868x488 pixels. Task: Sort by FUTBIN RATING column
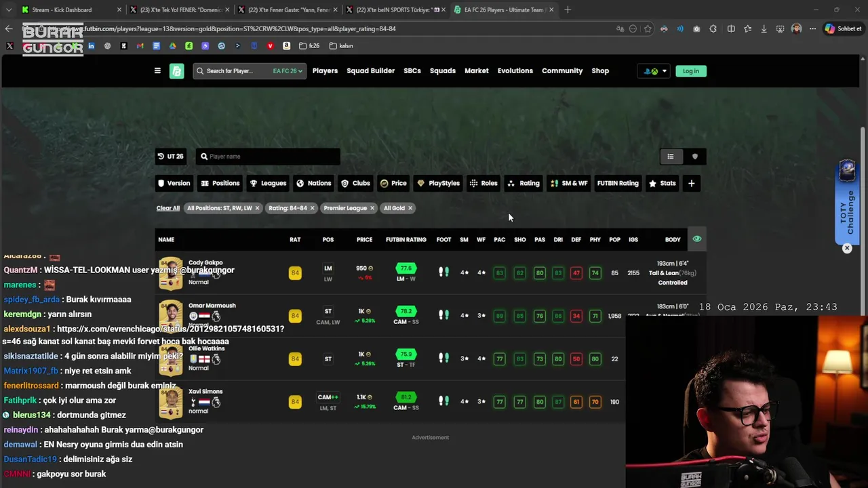[x=406, y=239]
